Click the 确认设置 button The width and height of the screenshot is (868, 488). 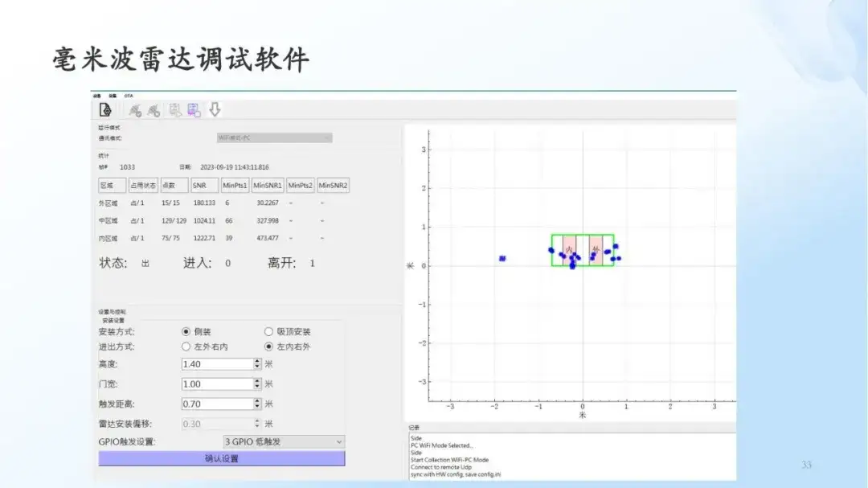pos(222,458)
